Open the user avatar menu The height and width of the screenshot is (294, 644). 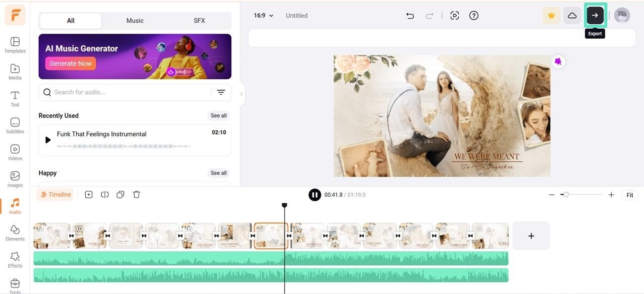pyautogui.click(x=622, y=15)
